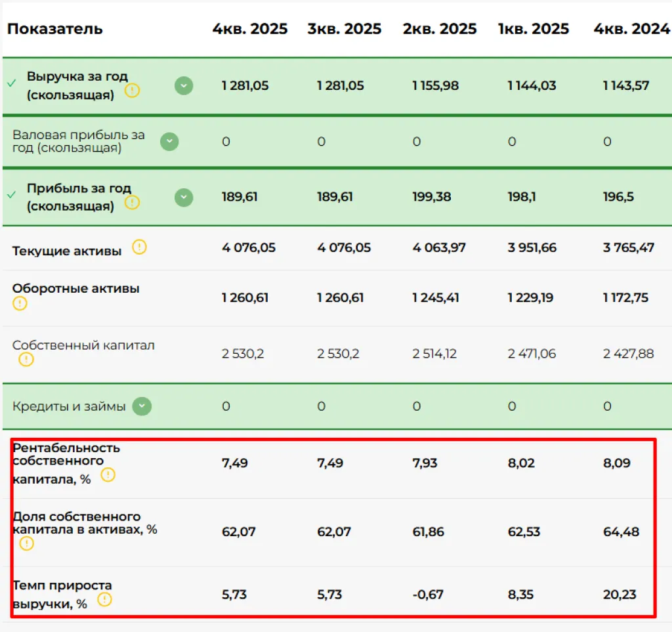Click the 4кв. 2024 column header
Image resolution: width=672 pixels, height=632 pixels.
coord(631,29)
